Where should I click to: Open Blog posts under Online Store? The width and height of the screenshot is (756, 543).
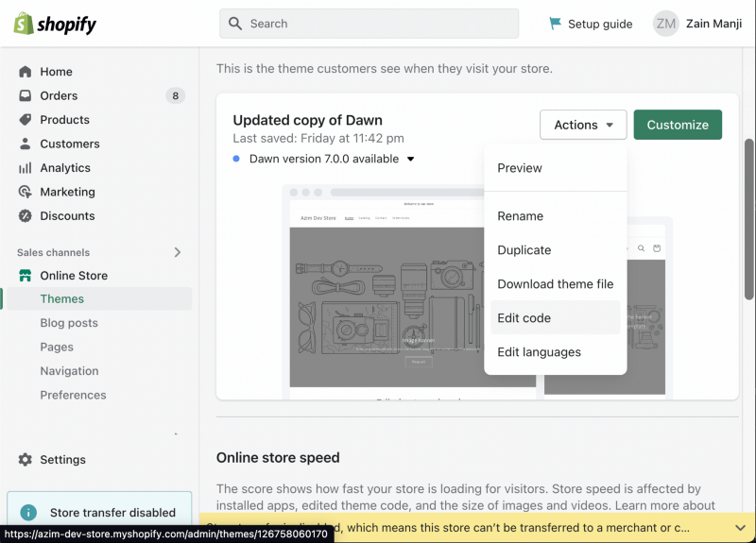click(69, 323)
